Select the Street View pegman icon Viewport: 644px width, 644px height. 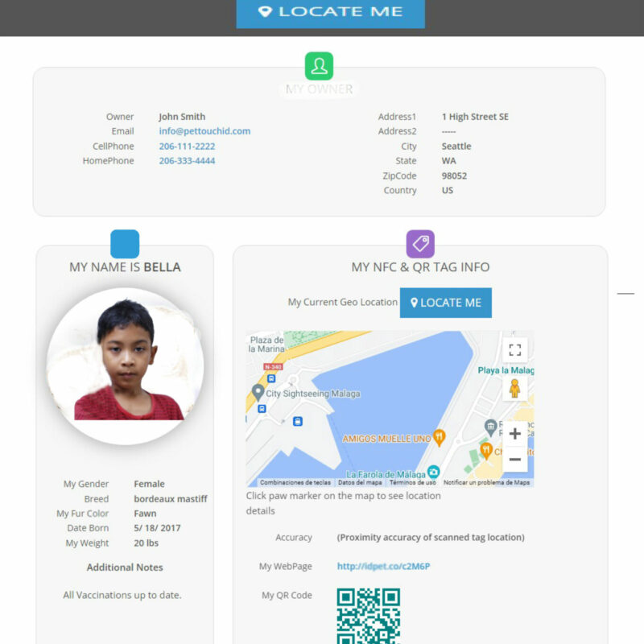tap(514, 388)
